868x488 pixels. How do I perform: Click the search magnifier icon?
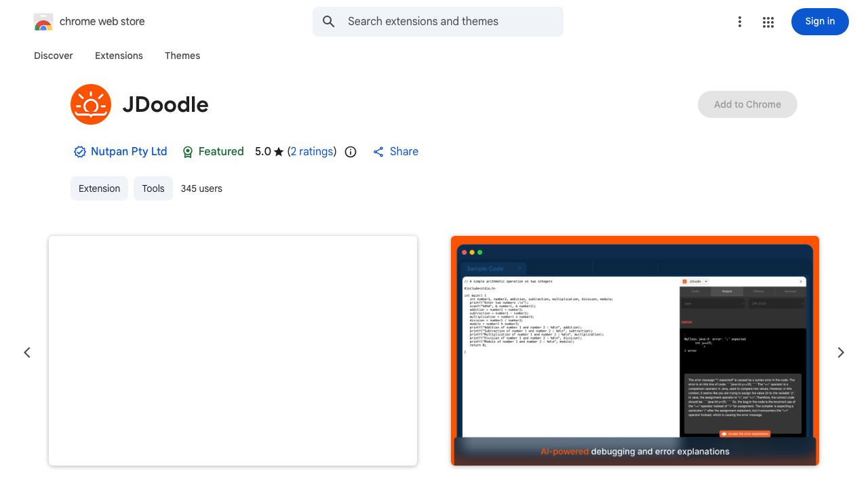(329, 22)
